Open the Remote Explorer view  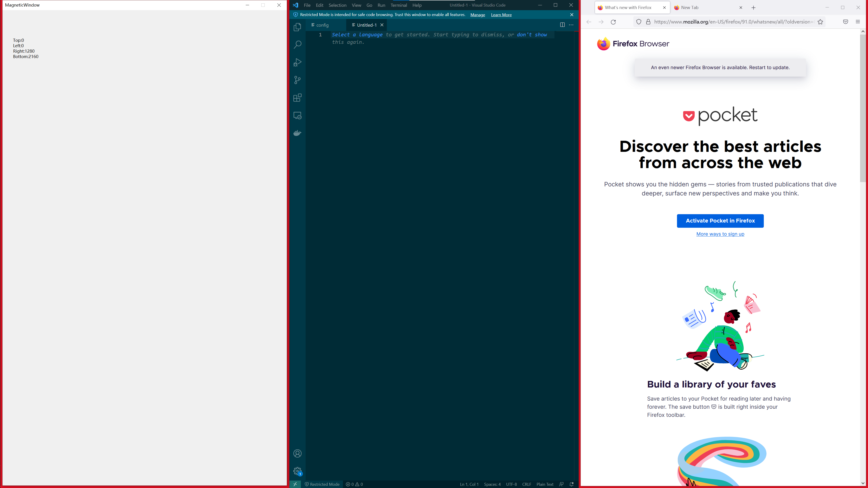coord(297,115)
